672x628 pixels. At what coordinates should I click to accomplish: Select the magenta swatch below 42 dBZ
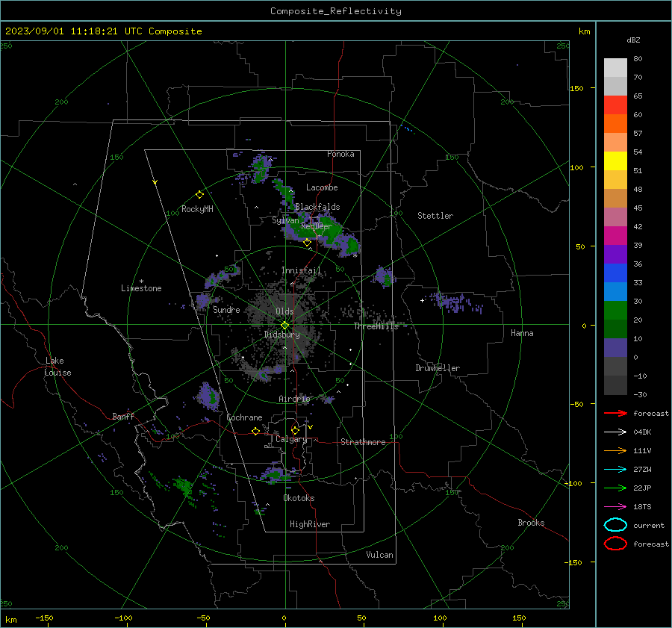(x=615, y=235)
